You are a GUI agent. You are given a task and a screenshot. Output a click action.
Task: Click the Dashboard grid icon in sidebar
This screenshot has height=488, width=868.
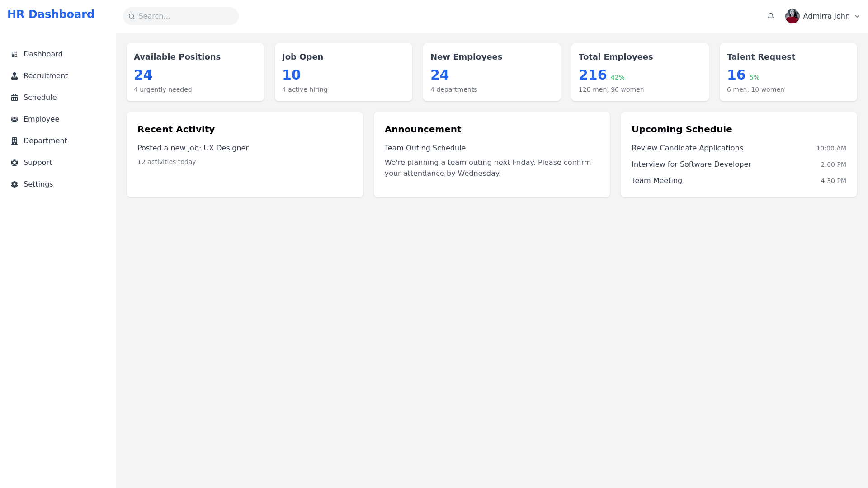tap(14, 54)
